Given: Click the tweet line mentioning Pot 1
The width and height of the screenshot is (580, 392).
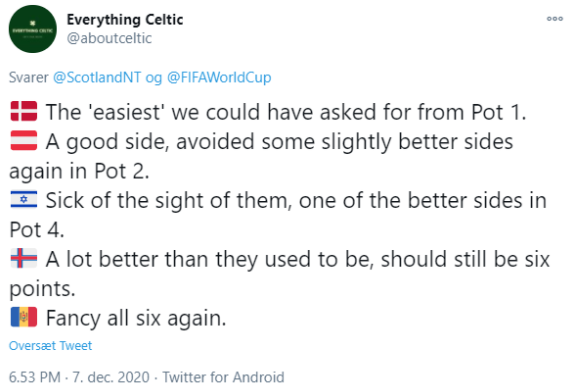Looking at the screenshot, I should pos(286,112).
